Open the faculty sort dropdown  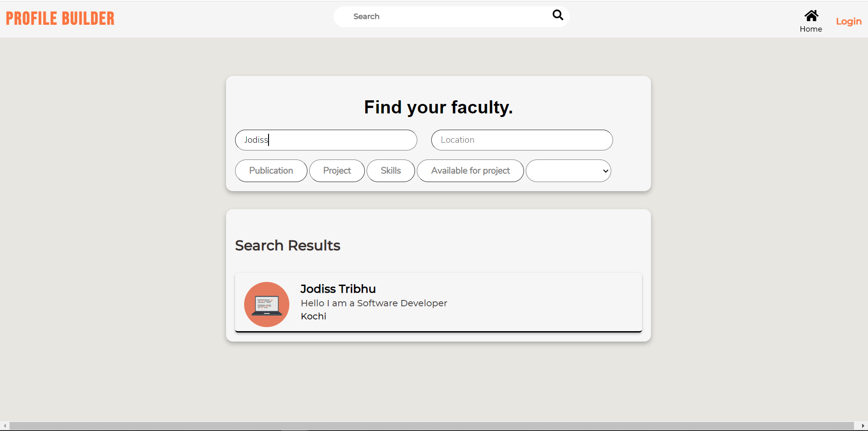pos(568,171)
